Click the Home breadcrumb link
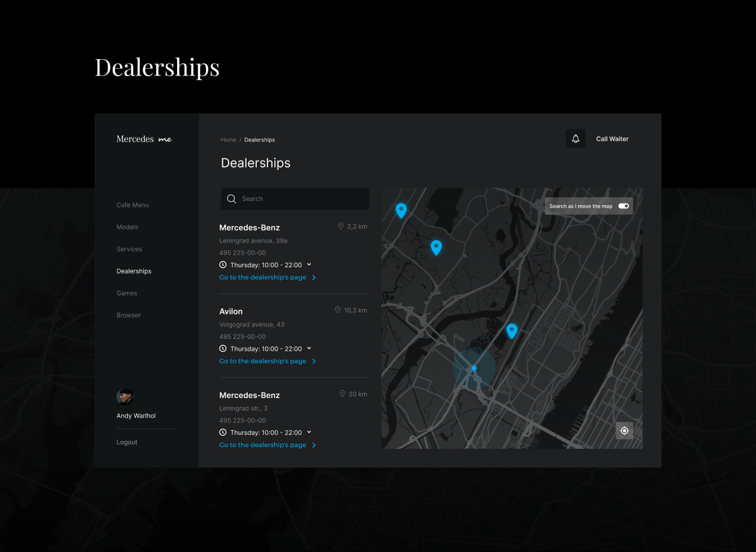756x552 pixels. tap(228, 140)
